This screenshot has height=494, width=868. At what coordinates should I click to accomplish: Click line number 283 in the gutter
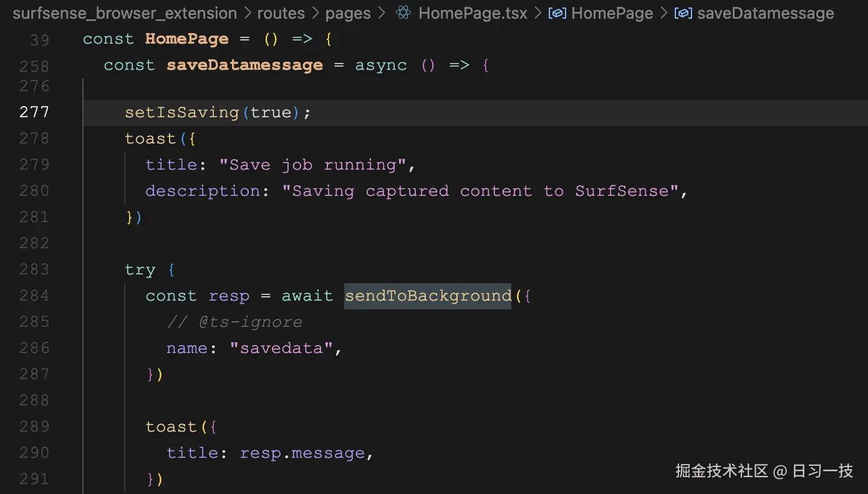[34, 269]
